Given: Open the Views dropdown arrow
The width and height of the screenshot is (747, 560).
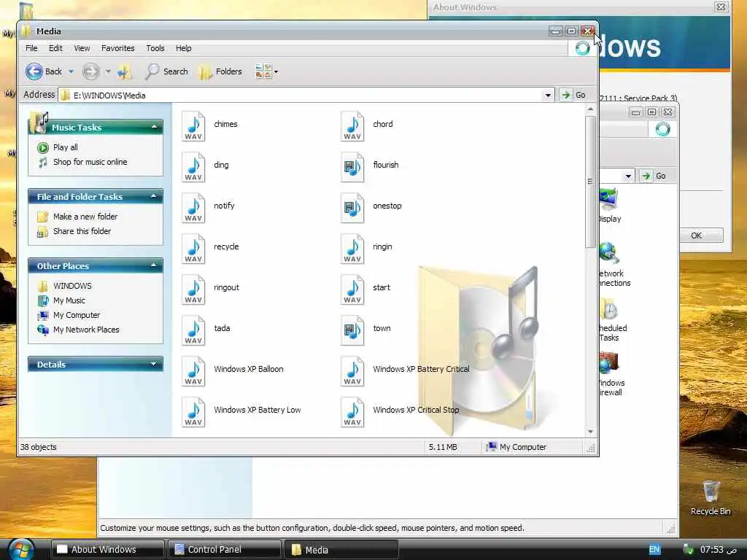Looking at the screenshot, I should [276, 72].
